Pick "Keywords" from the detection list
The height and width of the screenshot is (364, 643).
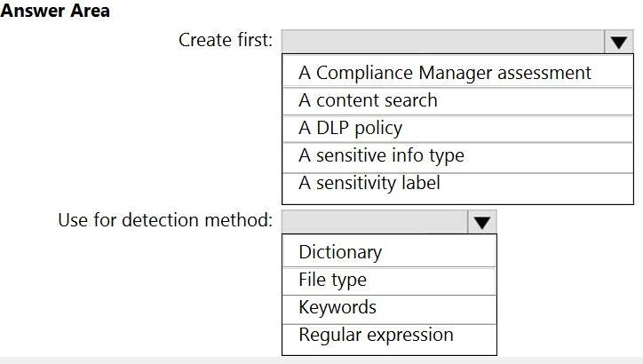click(x=337, y=307)
